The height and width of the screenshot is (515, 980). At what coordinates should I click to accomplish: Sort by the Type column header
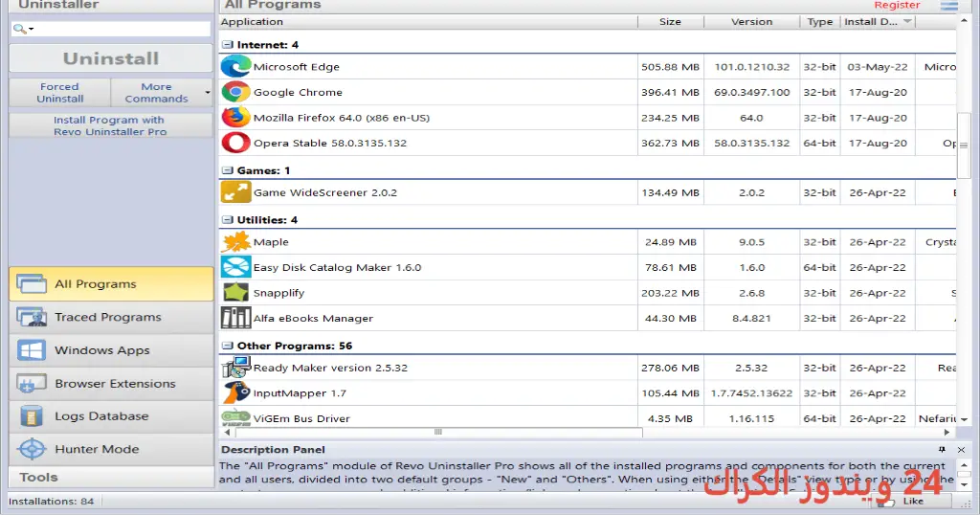point(820,21)
